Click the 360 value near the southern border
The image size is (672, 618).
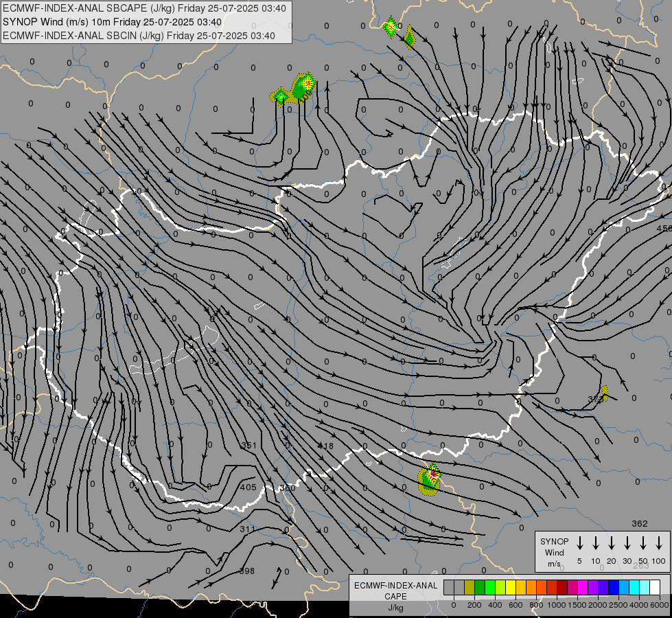288,488
